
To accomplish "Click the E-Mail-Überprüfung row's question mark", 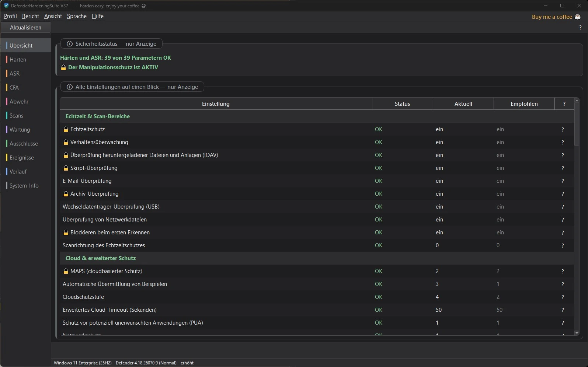I will coord(563,181).
